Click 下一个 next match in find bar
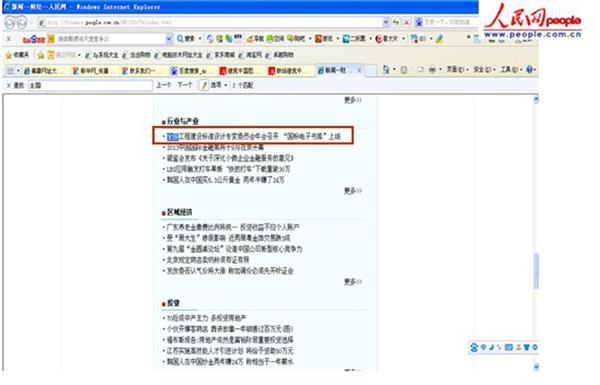The width and height of the screenshot is (600, 385). [x=184, y=85]
